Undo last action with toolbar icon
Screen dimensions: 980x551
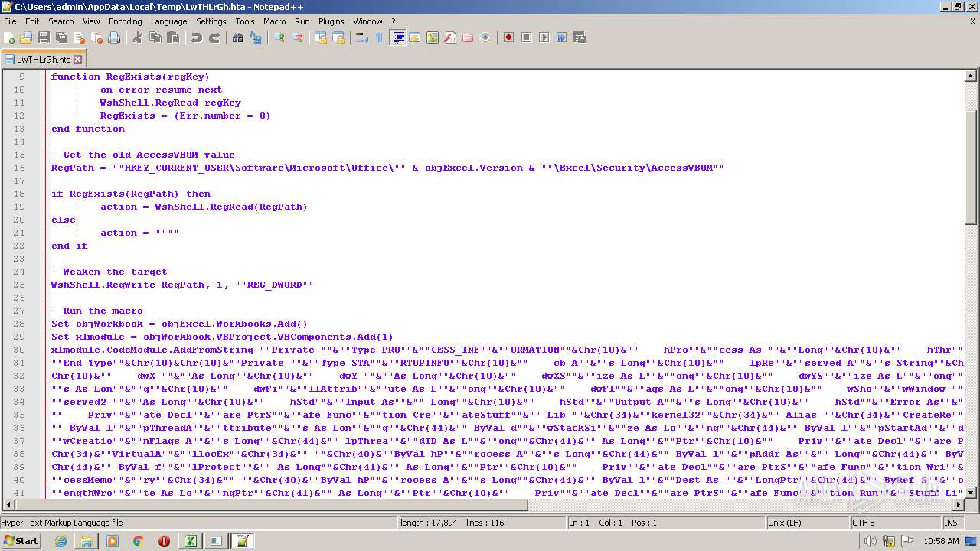point(197,37)
